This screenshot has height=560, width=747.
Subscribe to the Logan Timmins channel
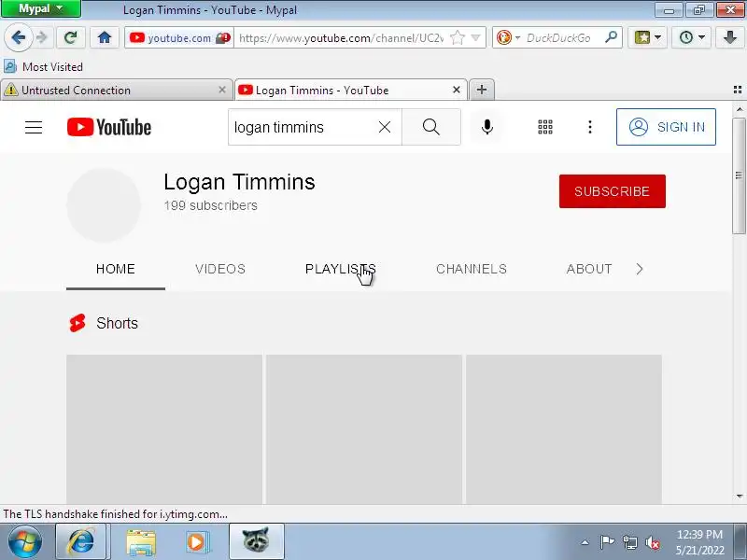(x=613, y=191)
